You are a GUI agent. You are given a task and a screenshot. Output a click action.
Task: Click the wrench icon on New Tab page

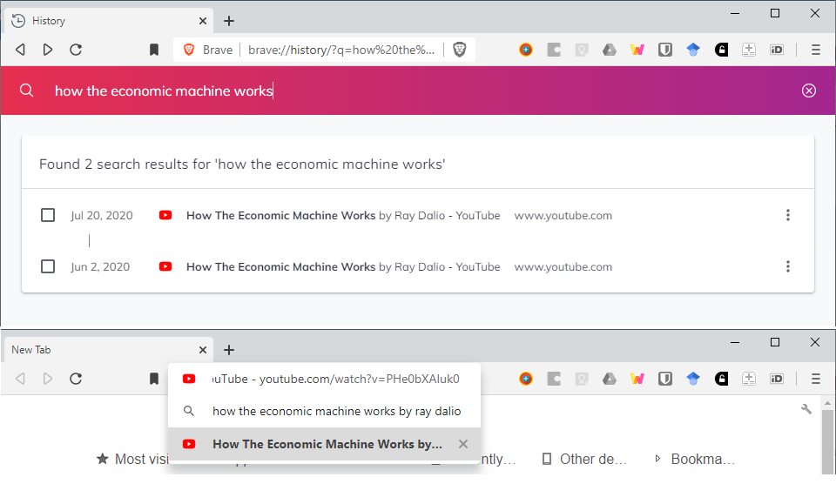coord(806,409)
